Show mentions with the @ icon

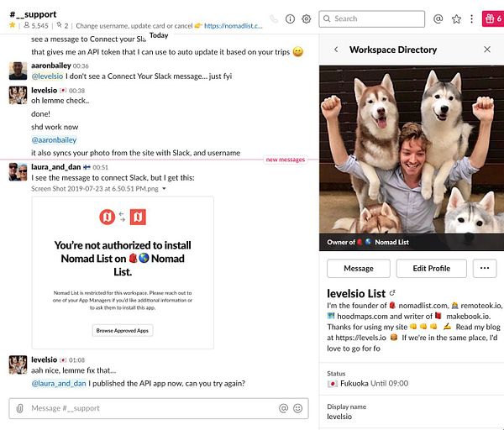438,19
